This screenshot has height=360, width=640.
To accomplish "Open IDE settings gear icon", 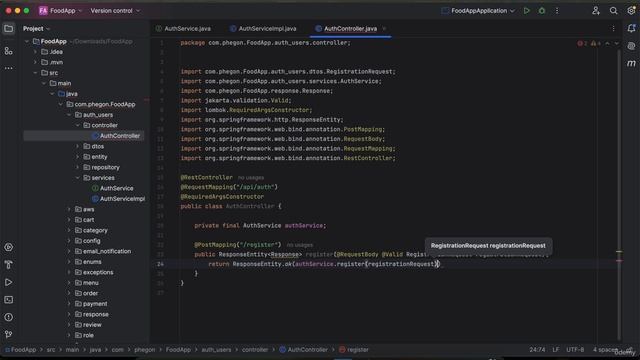I will point(631,11).
